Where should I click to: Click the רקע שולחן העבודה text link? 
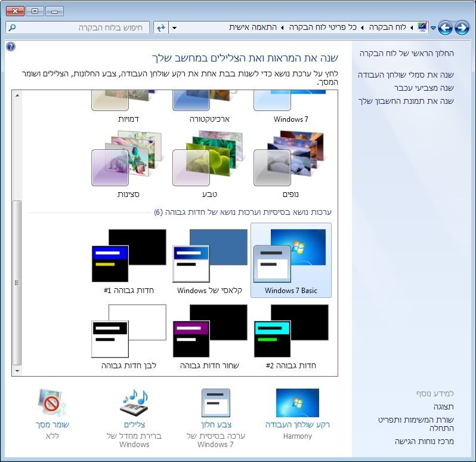pyautogui.click(x=298, y=424)
